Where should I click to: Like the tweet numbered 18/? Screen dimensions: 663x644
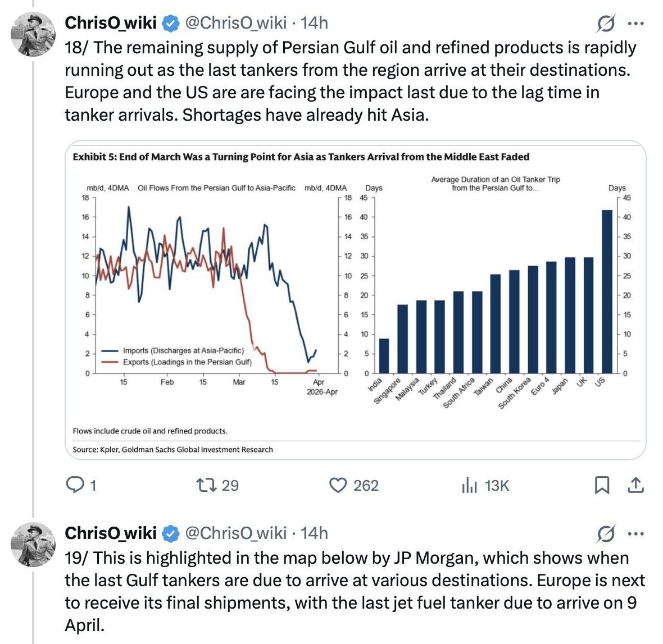(338, 485)
